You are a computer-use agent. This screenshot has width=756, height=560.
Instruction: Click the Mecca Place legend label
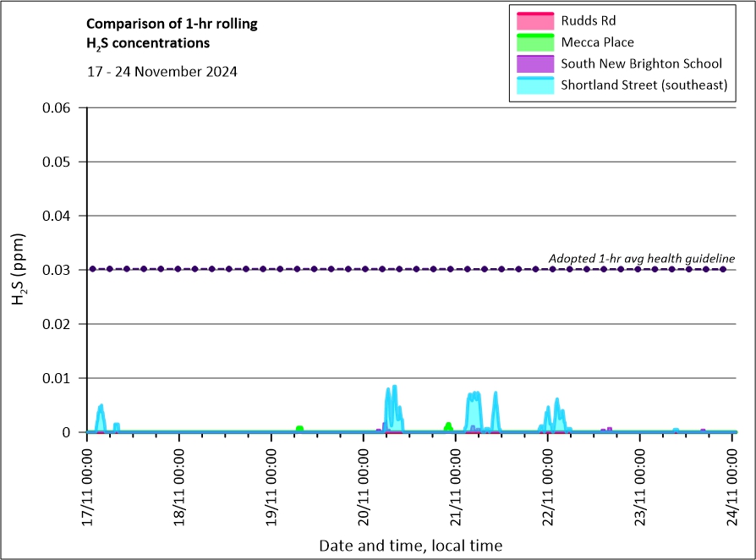coord(597,42)
